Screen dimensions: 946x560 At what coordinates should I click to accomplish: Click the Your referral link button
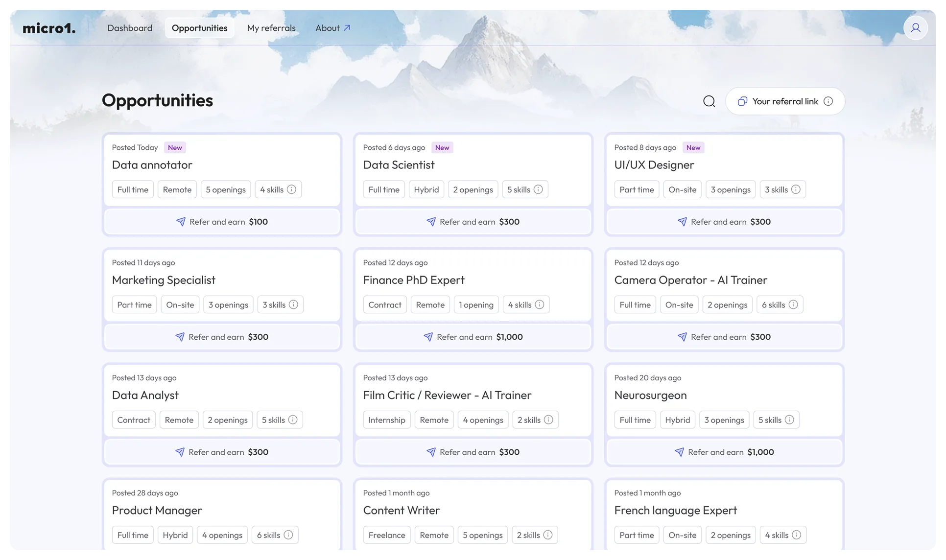pos(784,101)
